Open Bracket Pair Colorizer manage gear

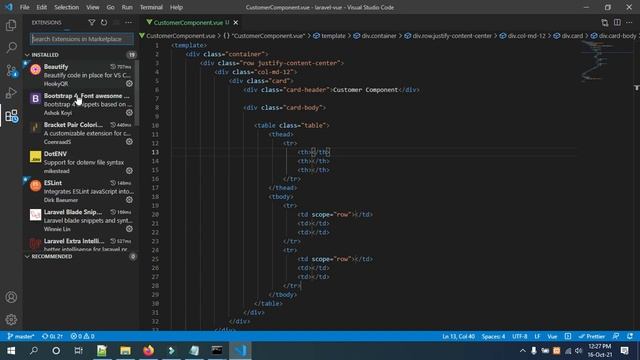(129, 141)
